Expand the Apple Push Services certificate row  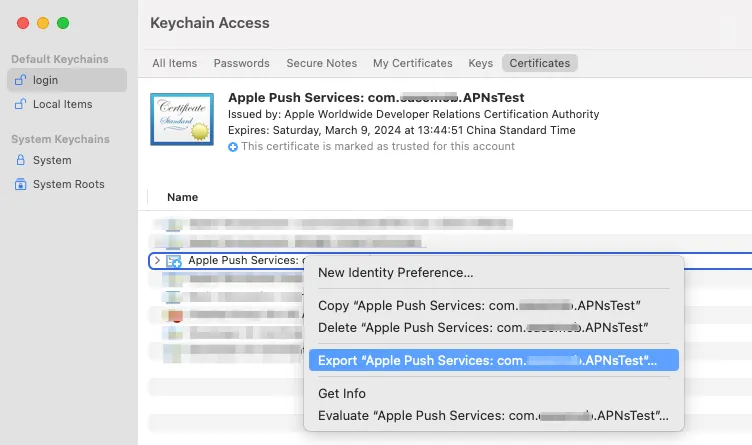(x=157, y=260)
